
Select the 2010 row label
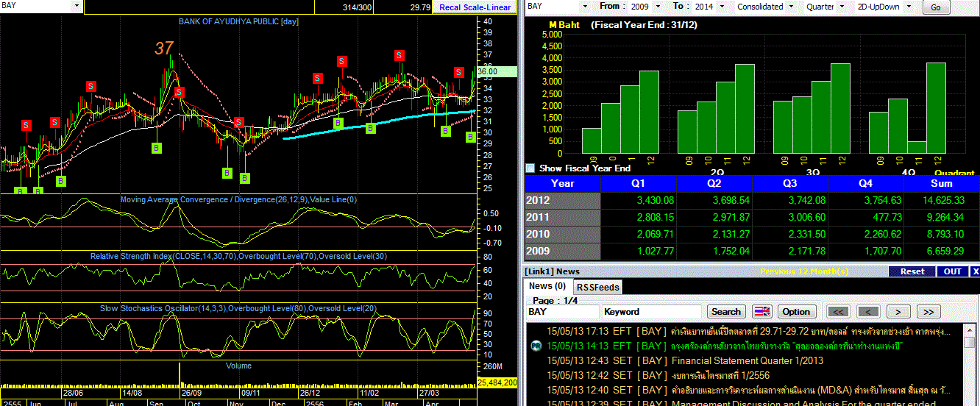click(563, 234)
